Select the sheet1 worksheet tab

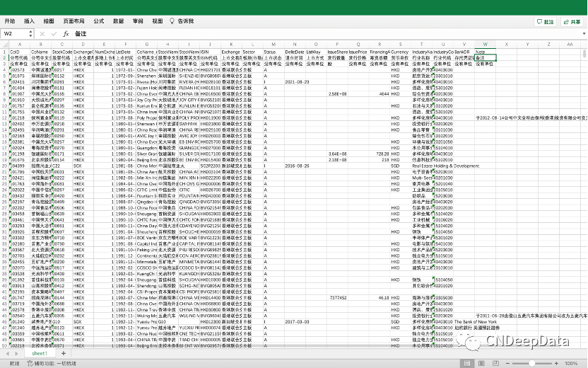click(40, 353)
